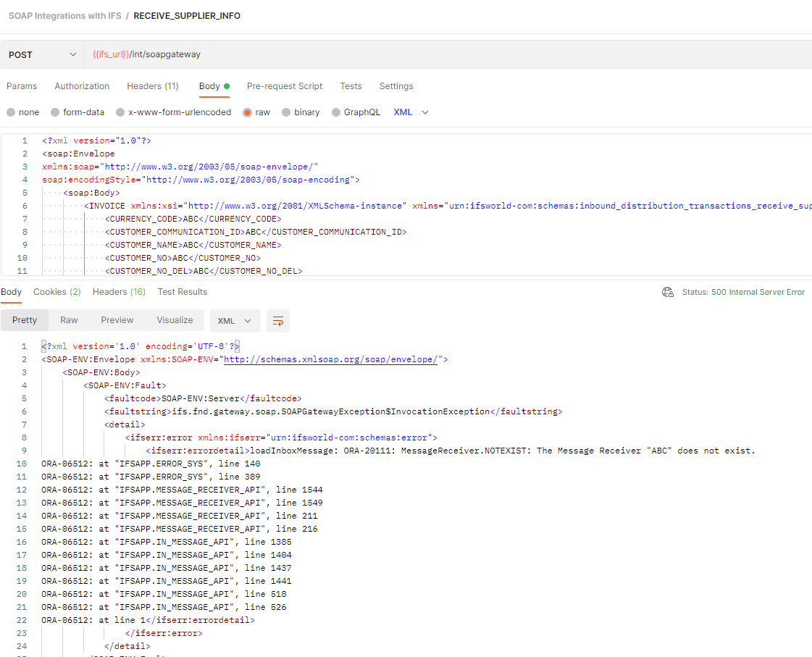
Task: Click the wrap lines icon in response toolbar
Action: coord(278,321)
